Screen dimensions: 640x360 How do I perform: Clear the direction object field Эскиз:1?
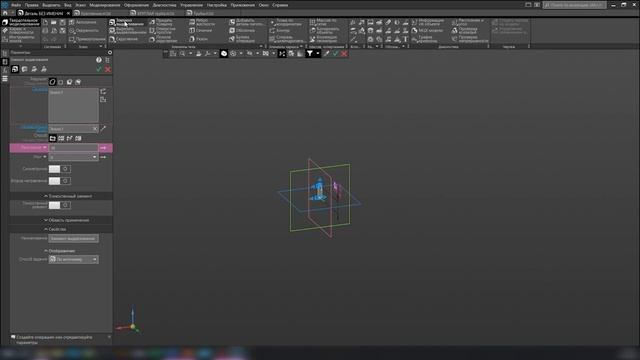95,129
